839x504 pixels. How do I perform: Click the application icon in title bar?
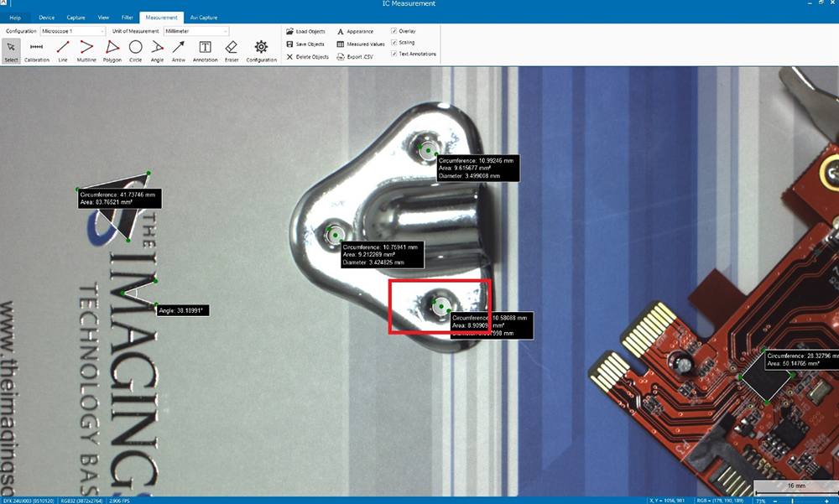click(3, 3)
